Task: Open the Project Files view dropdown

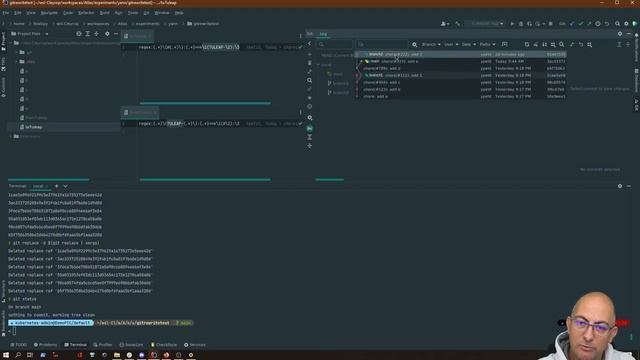Action: point(30,34)
